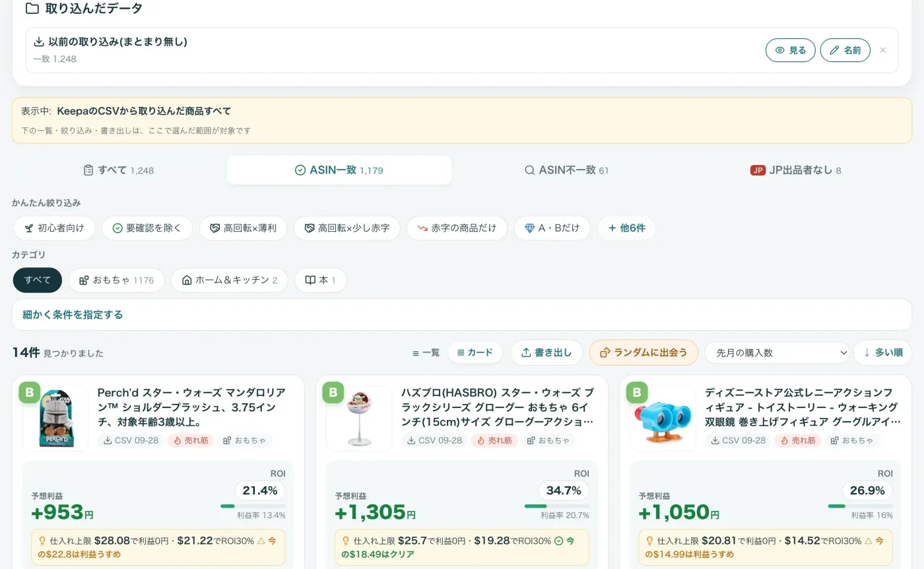The width and height of the screenshot is (924, 569).
Task: Click the ROI 26.9% progress bar
Action: coord(860,506)
